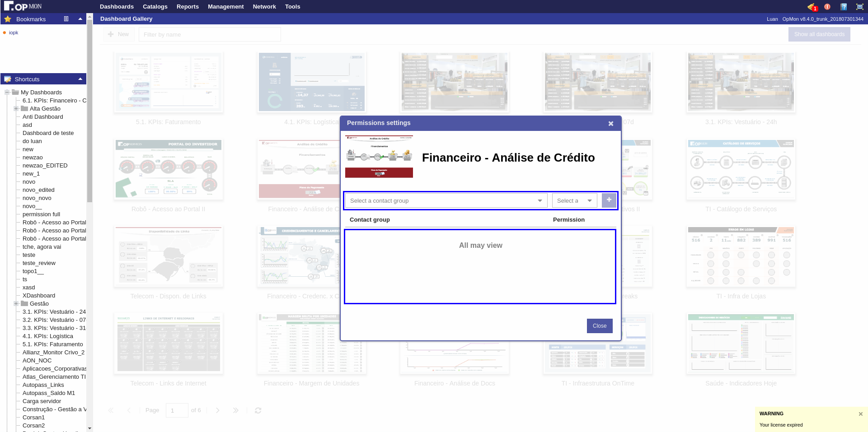Viewport: 868px width, 432px height.
Task: Open the iopk bookmark link
Action: pyautogui.click(x=14, y=33)
